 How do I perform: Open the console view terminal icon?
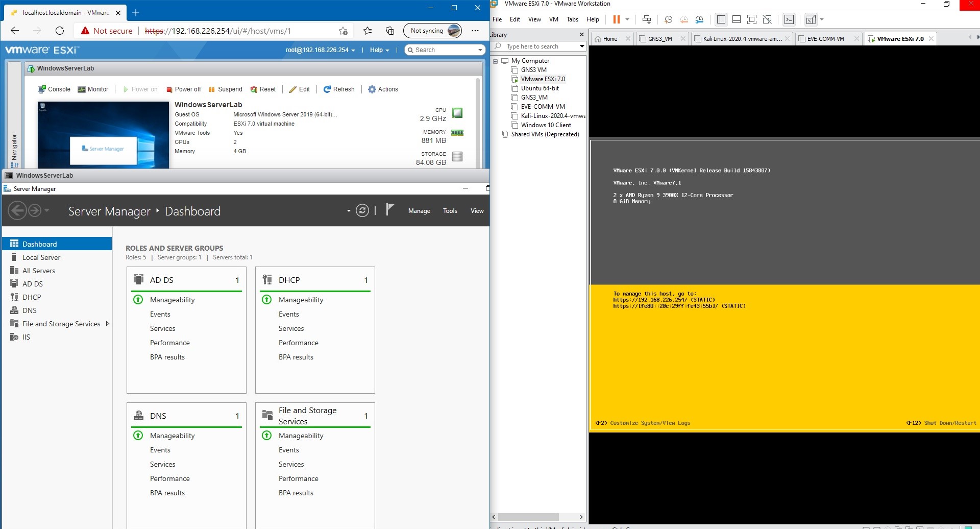tap(789, 19)
